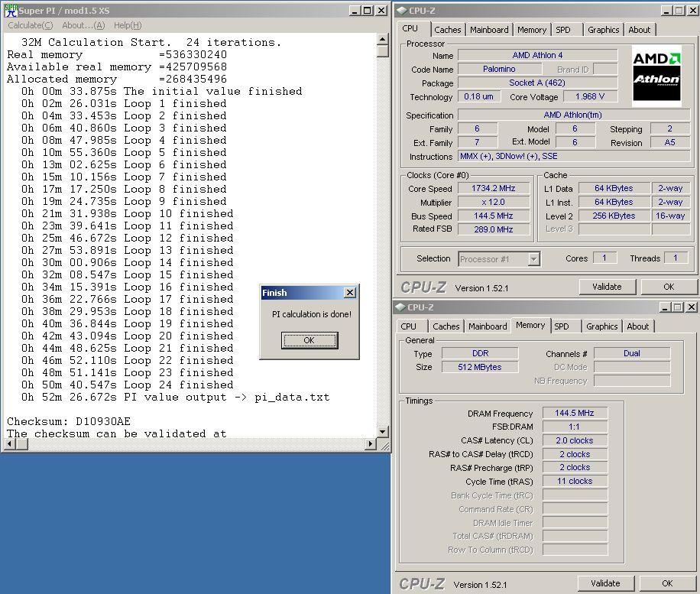Click the Core Speed value 1734.2 MHz
This screenshot has width=700, height=594.
pos(494,189)
